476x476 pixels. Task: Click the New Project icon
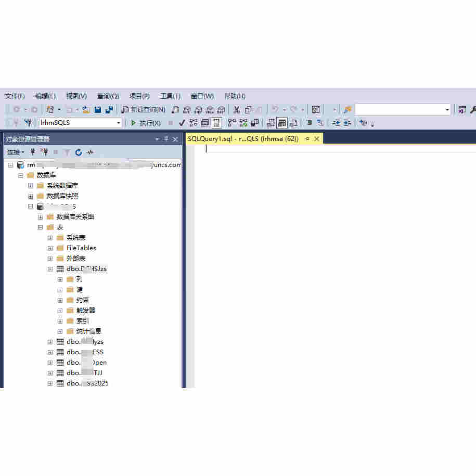(x=50, y=110)
